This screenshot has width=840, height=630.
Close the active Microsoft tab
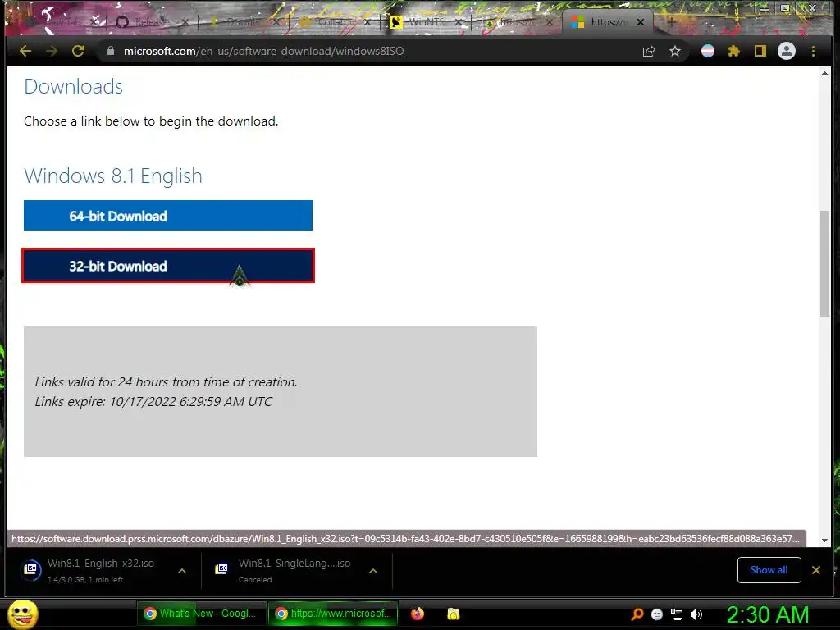640,22
